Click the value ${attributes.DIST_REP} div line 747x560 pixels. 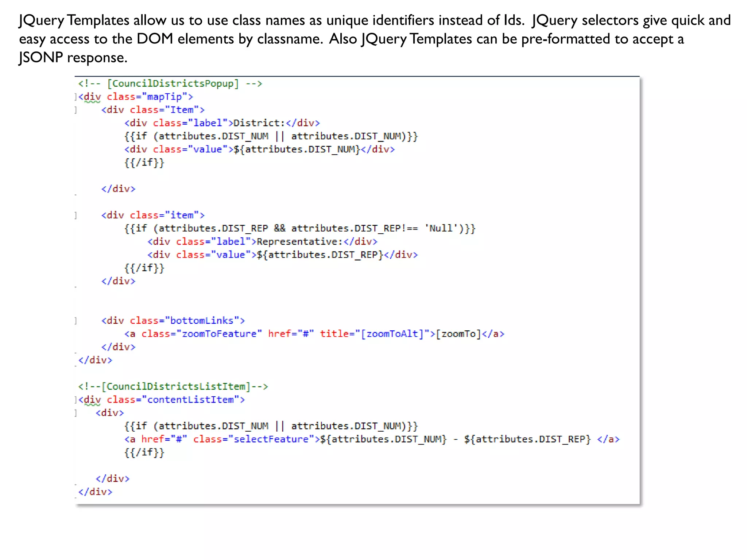tap(282, 254)
